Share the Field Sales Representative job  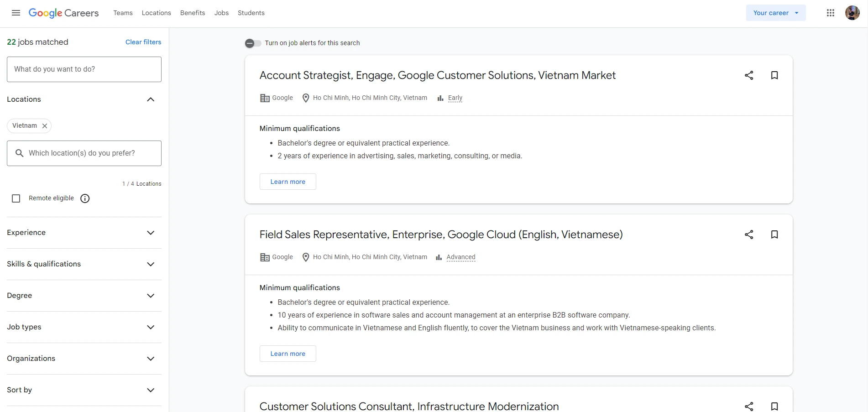(749, 235)
